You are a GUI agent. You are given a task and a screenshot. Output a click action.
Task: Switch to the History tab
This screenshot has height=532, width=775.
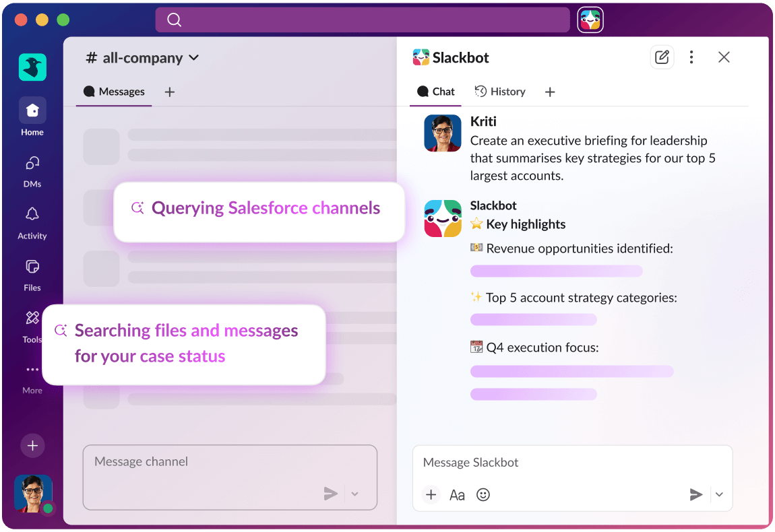coord(500,92)
